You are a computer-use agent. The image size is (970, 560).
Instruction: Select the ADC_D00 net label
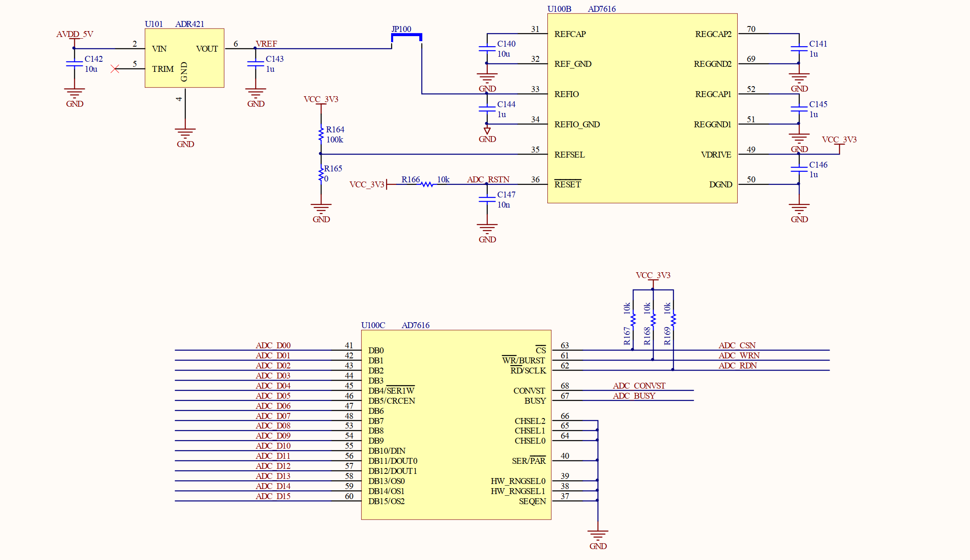(273, 345)
